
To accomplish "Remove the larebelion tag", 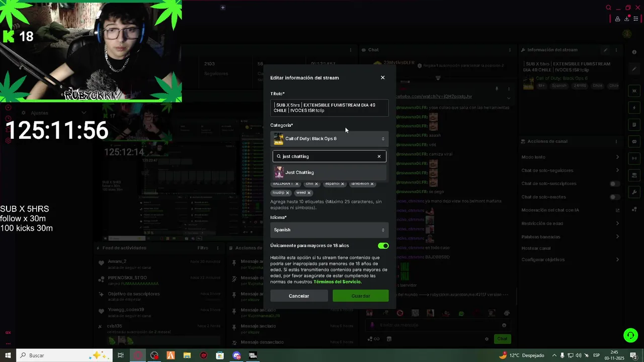I will point(372,184).
